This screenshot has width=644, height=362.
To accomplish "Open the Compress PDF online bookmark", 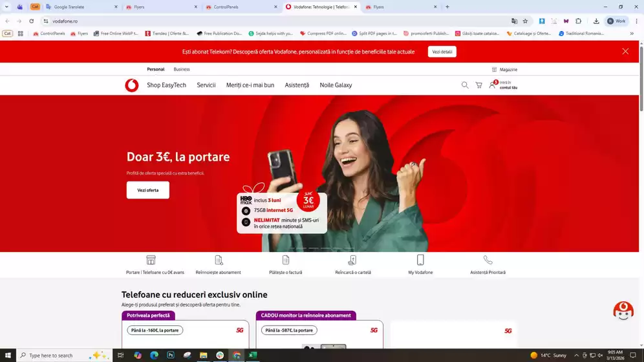I will pos(323,34).
